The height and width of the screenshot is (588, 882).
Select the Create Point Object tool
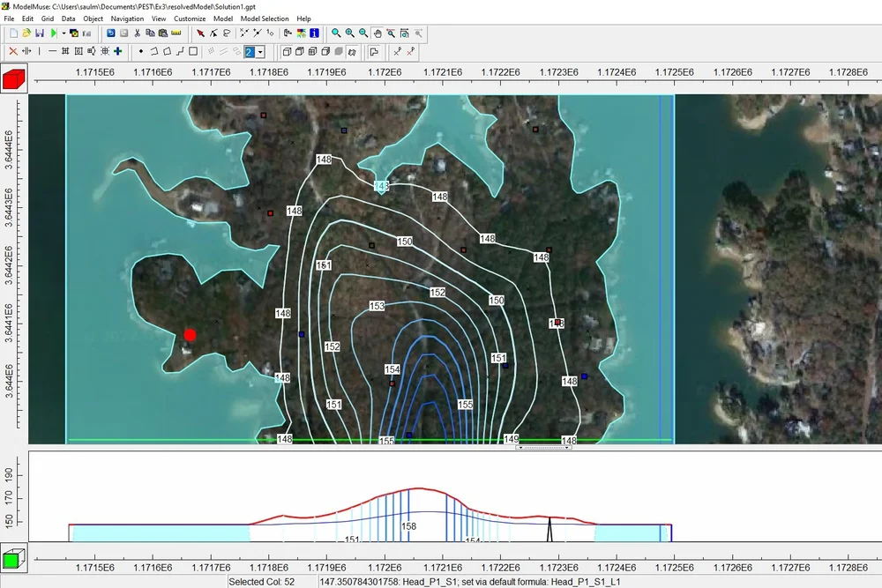[x=141, y=53]
